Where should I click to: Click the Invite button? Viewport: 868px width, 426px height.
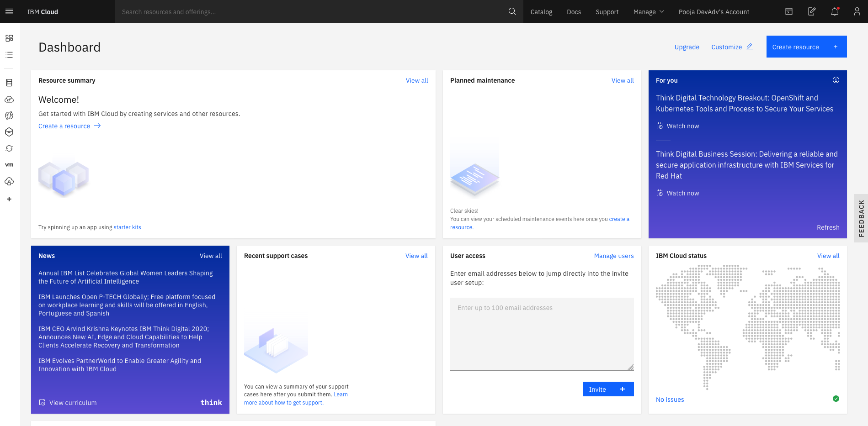(608, 389)
